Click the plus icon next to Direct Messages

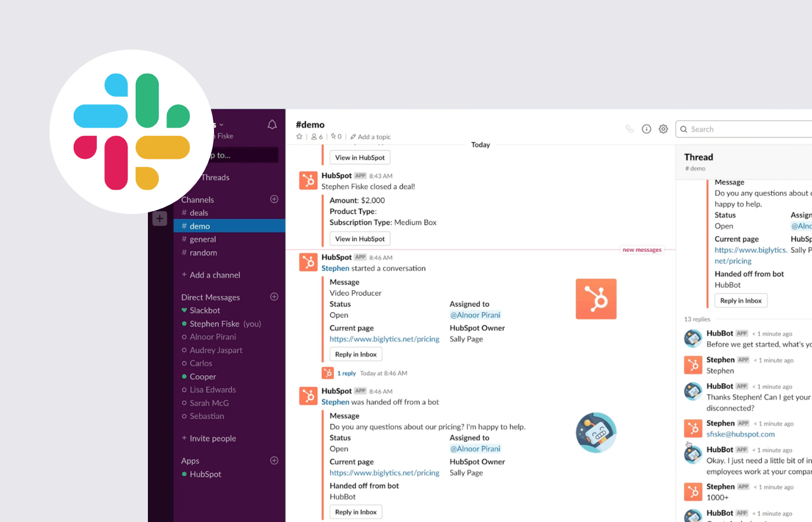[274, 296]
